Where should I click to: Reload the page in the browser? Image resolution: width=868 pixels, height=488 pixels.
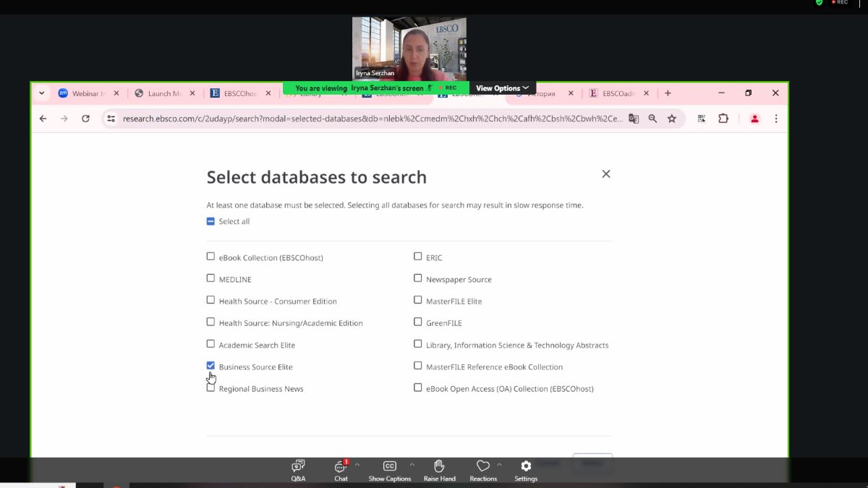pyautogui.click(x=85, y=119)
